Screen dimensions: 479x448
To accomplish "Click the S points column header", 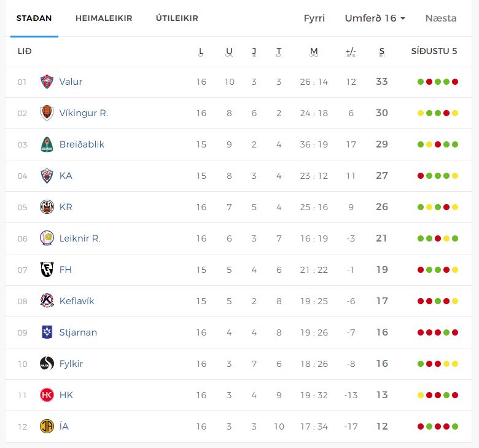I will click(x=382, y=52).
